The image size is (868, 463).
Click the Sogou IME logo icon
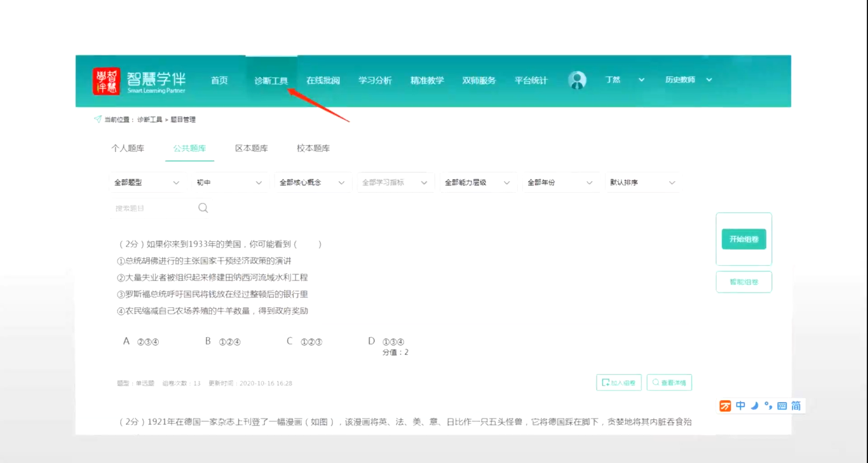725,406
